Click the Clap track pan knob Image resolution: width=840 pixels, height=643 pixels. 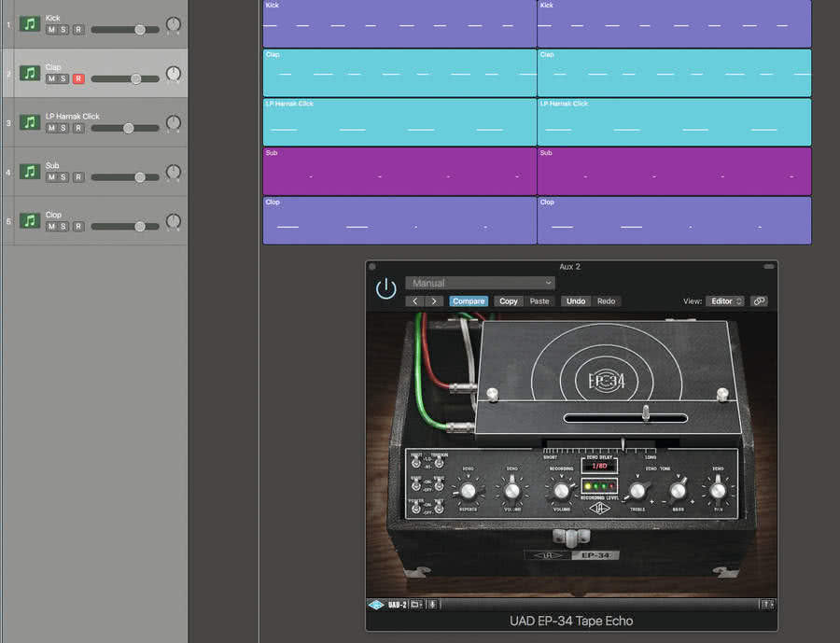click(173, 74)
